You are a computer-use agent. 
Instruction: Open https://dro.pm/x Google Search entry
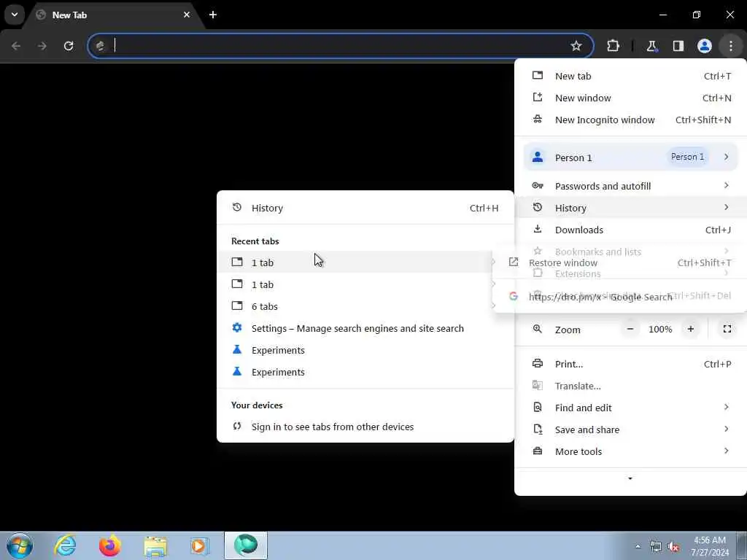click(619, 297)
